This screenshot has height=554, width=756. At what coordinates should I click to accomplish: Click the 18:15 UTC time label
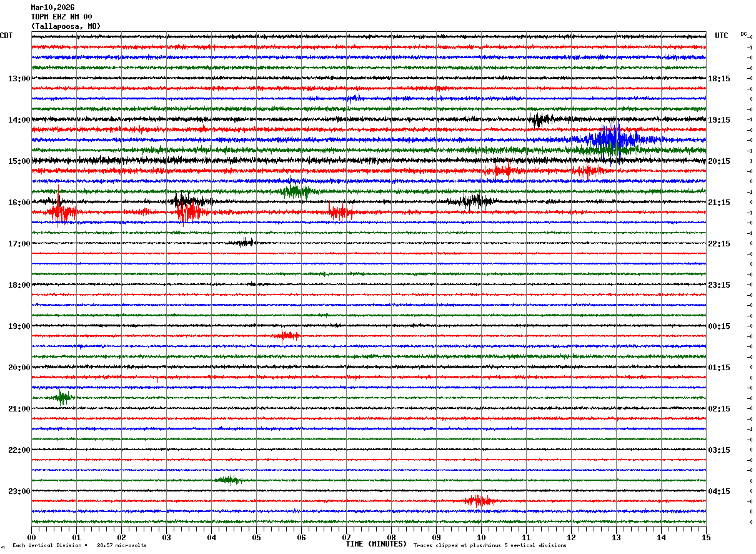(718, 79)
